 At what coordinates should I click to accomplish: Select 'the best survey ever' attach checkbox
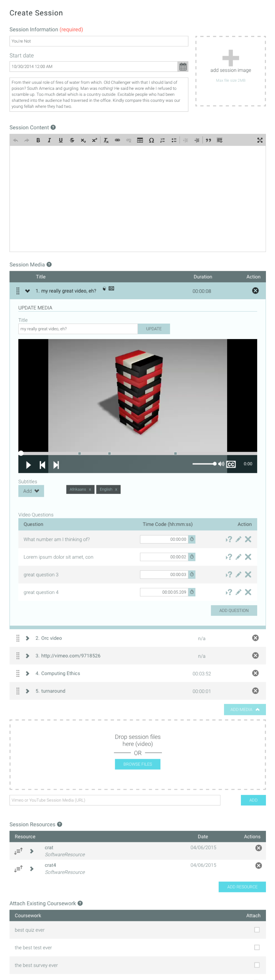(x=257, y=965)
